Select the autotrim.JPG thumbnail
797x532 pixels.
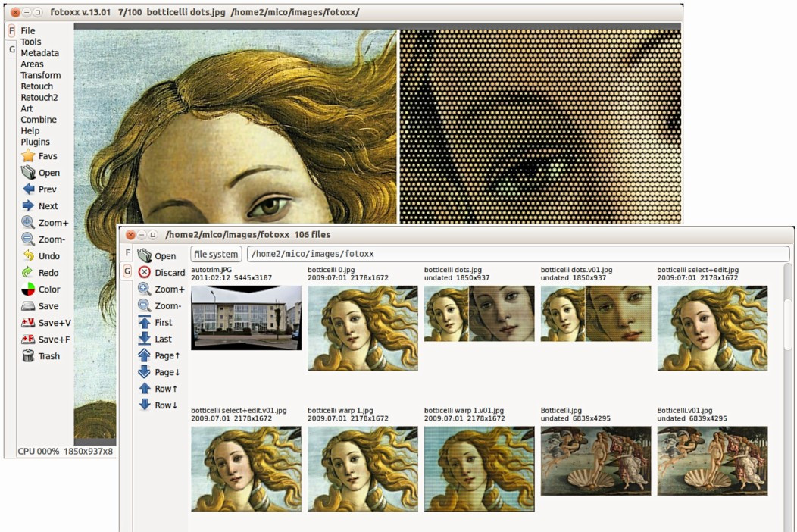(x=246, y=318)
